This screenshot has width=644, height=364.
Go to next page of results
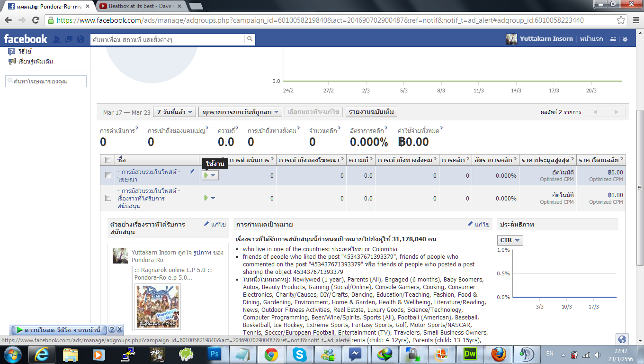[x=616, y=112]
